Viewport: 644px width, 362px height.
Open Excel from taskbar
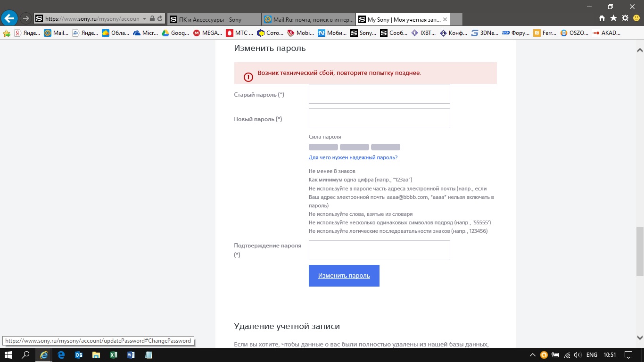[x=114, y=355]
